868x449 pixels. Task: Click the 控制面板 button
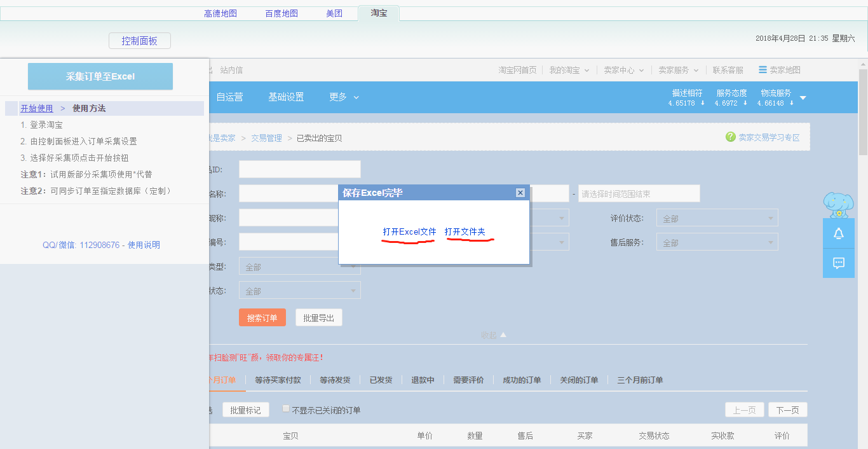pos(140,41)
